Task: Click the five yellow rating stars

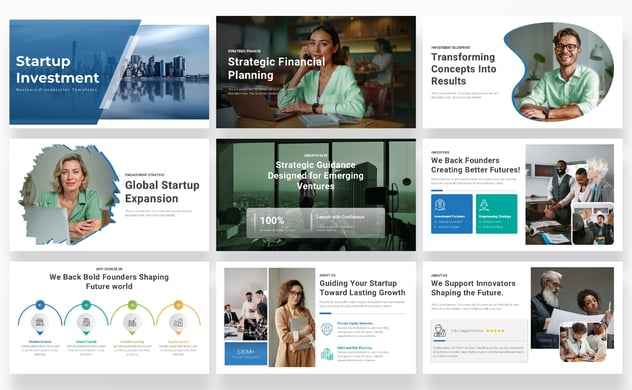Action: (495, 331)
